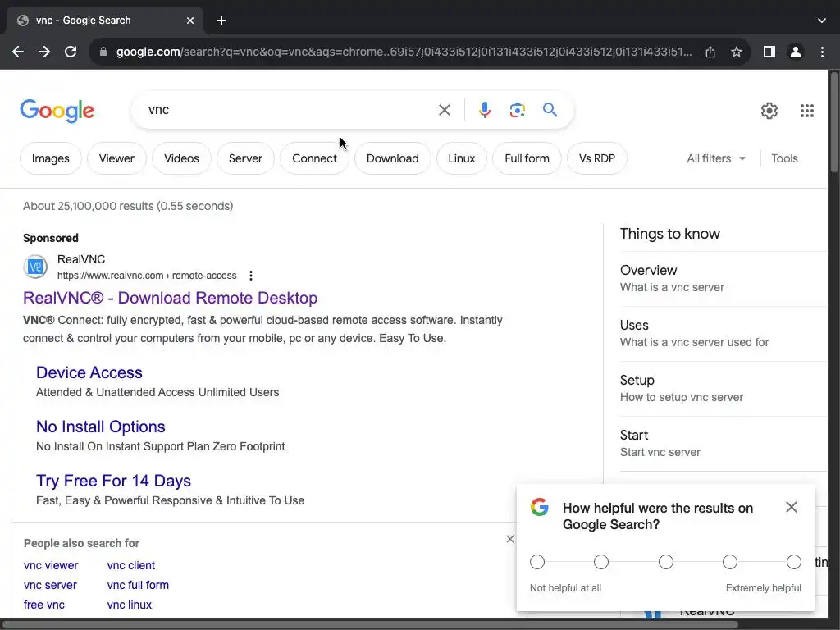Viewport: 840px width, 630px height.
Task: Search for vnc full form
Action: [138, 585]
